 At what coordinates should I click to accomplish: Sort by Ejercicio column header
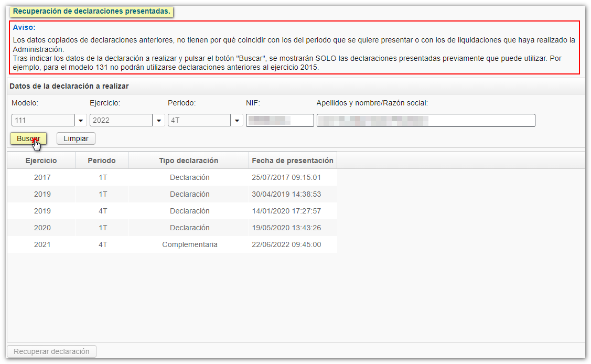click(x=41, y=160)
